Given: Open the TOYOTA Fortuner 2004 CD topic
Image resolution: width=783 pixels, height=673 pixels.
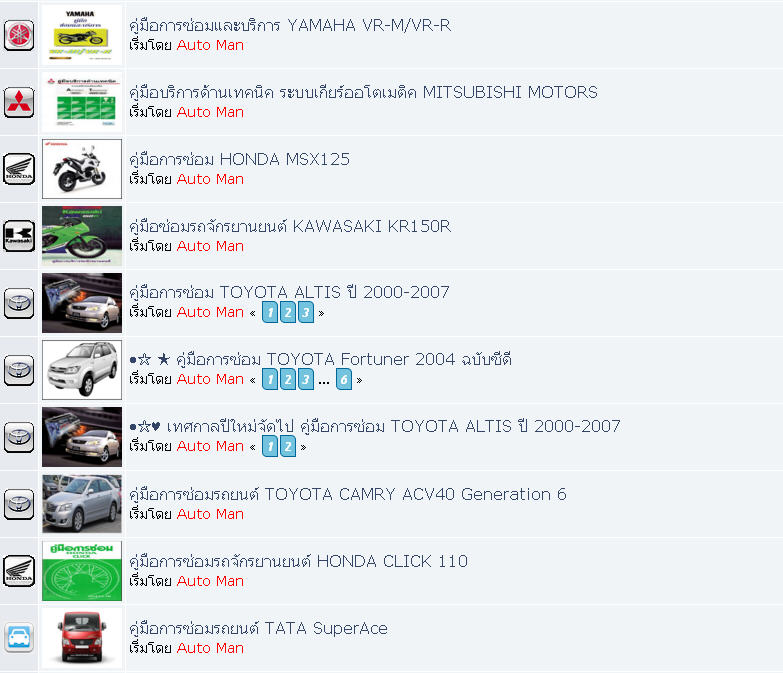Looking at the screenshot, I should click(x=320, y=359).
